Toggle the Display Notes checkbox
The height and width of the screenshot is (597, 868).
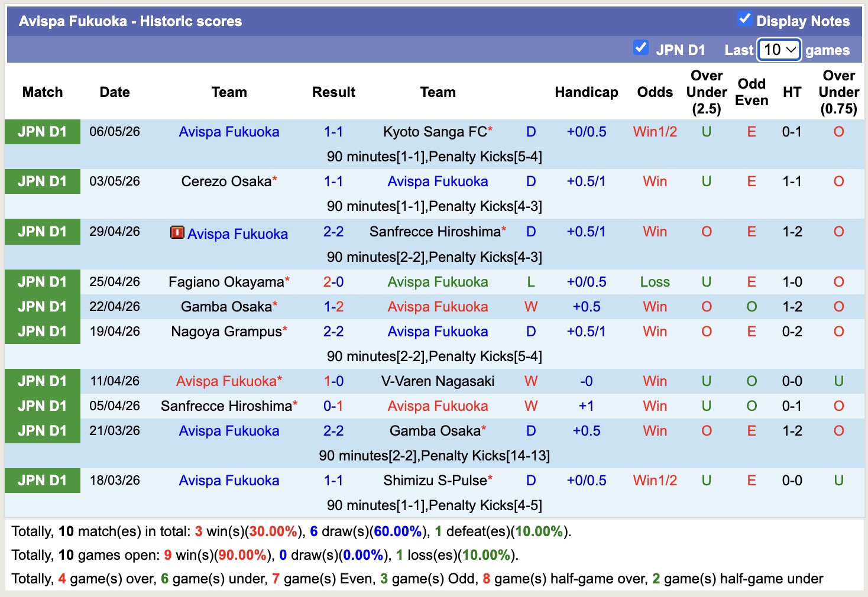coord(744,19)
